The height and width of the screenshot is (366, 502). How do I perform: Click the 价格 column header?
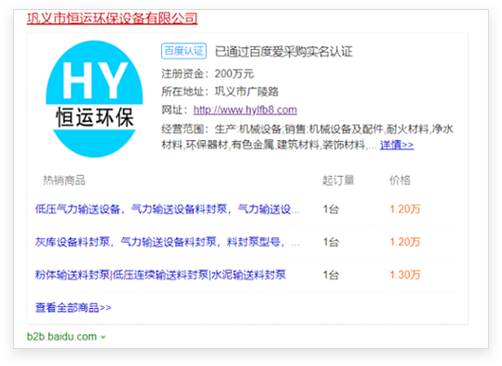pyautogui.click(x=400, y=180)
